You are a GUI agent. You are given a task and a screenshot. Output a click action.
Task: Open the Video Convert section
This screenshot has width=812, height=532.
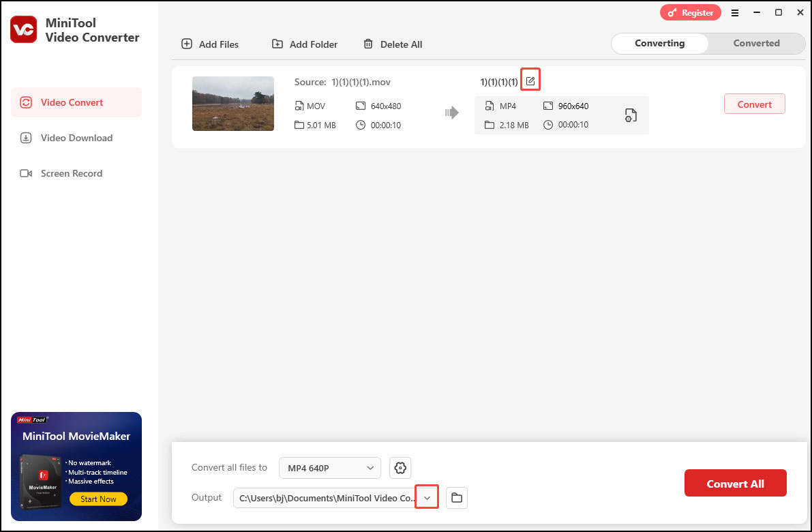pyautogui.click(x=76, y=102)
